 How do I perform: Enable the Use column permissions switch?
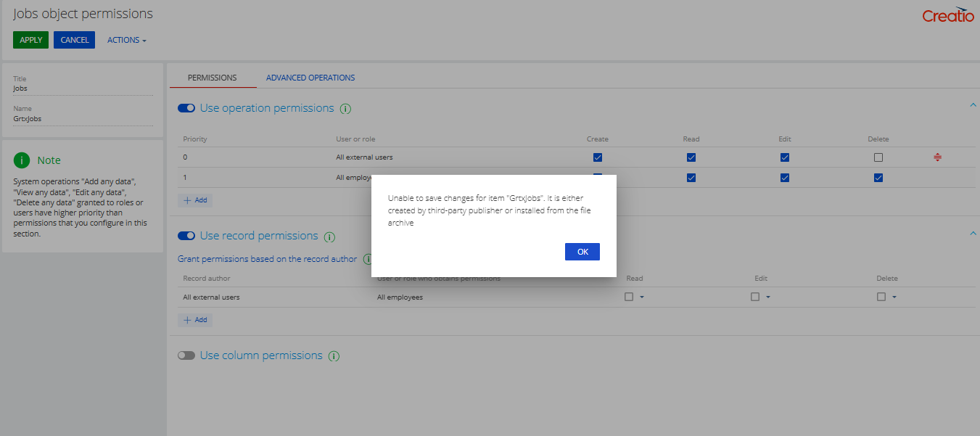pyautogui.click(x=186, y=355)
